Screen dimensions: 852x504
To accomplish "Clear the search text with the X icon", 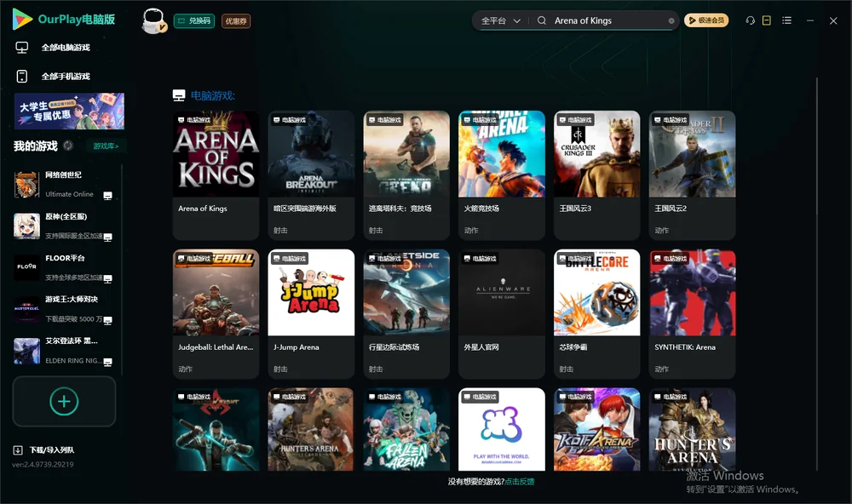I will (671, 21).
